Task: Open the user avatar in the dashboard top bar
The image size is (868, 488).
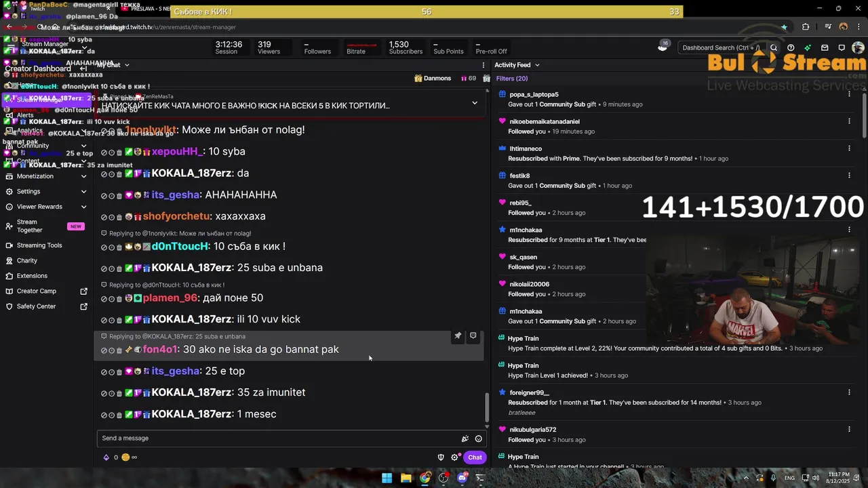Action: coord(859,48)
